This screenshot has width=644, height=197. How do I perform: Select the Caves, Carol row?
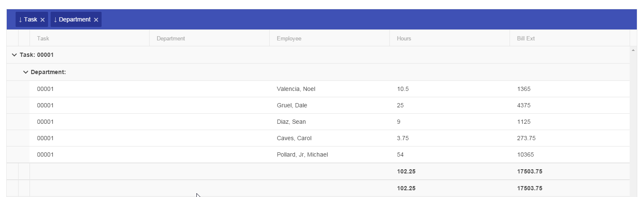294,138
